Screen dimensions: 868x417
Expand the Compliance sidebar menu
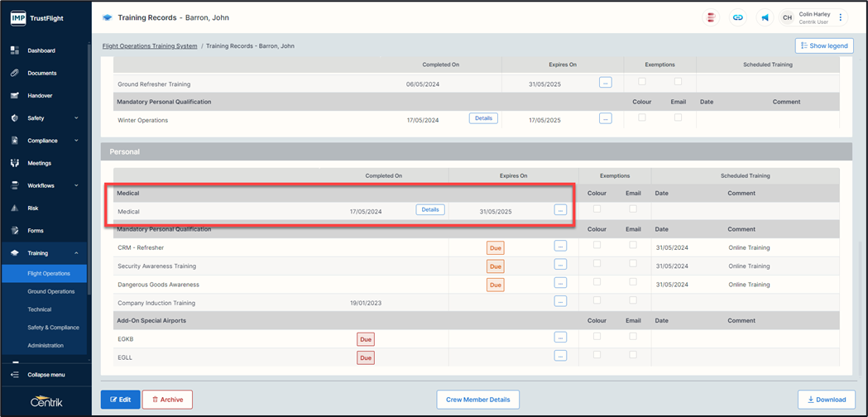[x=76, y=141]
